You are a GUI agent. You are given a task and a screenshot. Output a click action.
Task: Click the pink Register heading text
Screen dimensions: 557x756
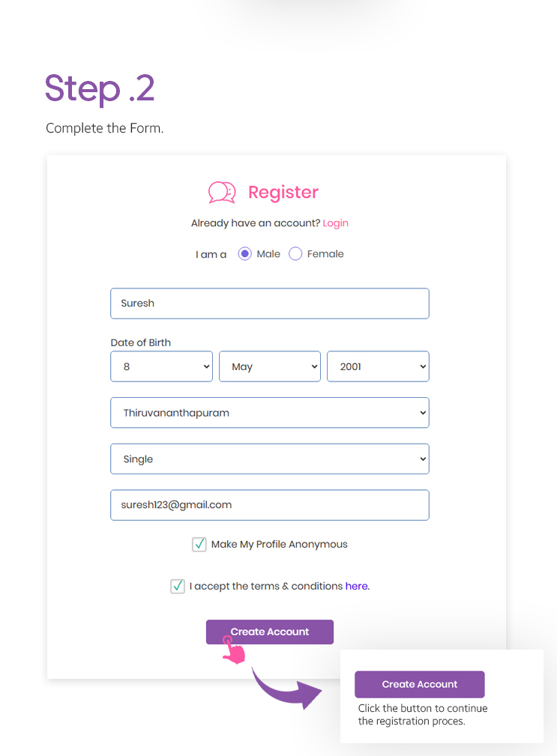pos(283,193)
